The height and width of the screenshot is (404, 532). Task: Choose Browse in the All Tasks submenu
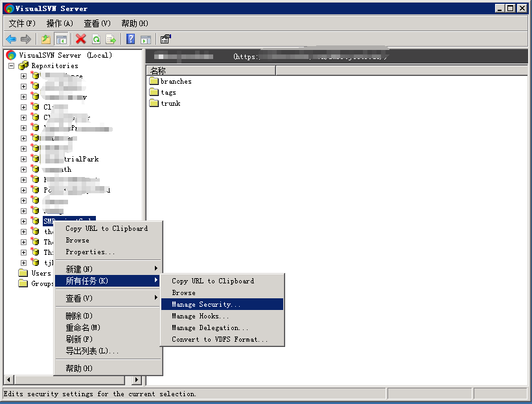point(222,292)
